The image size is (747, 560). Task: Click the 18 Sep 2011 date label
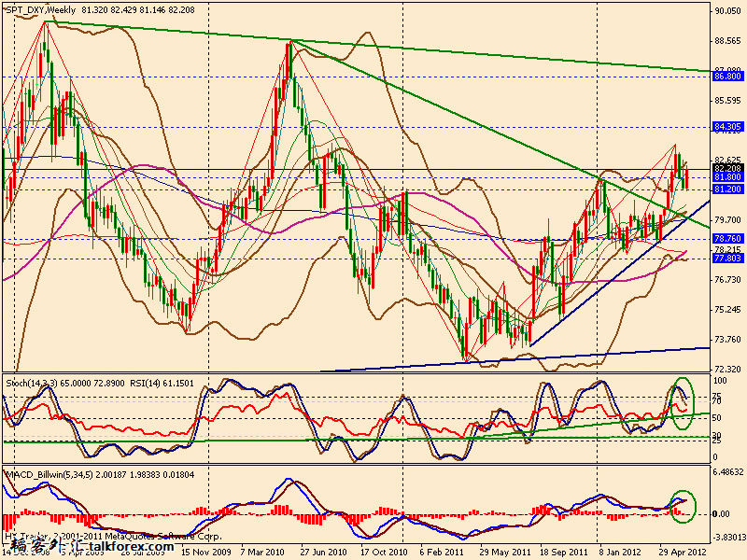pos(564,552)
